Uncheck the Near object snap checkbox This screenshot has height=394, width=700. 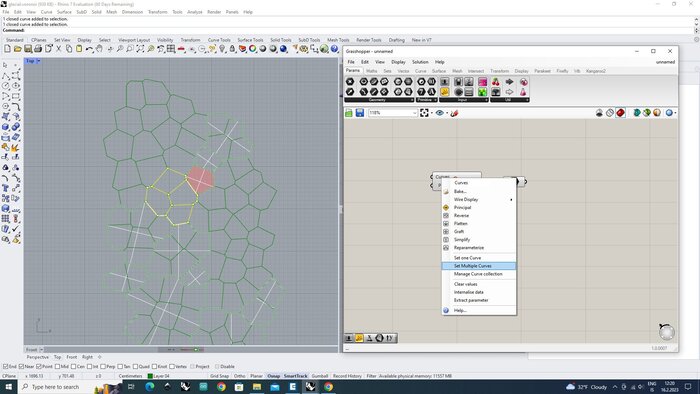[x=22, y=367]
